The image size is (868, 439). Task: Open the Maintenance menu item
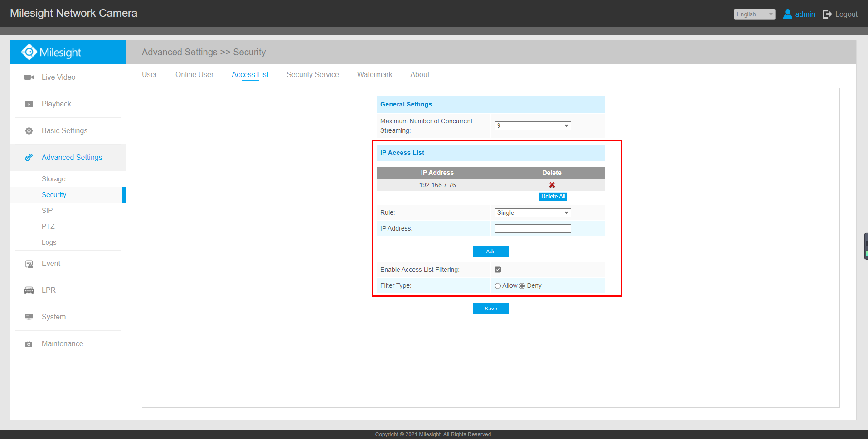63,344
